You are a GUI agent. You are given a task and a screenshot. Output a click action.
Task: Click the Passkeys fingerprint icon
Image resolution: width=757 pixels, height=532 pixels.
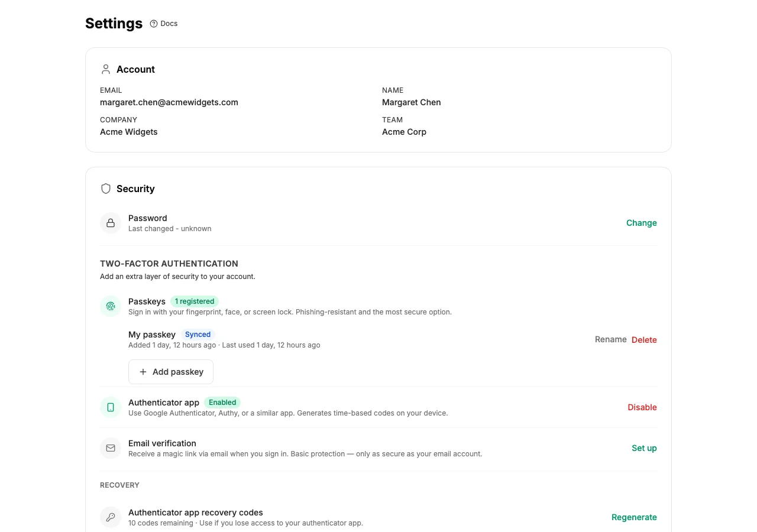pos(111,306)
